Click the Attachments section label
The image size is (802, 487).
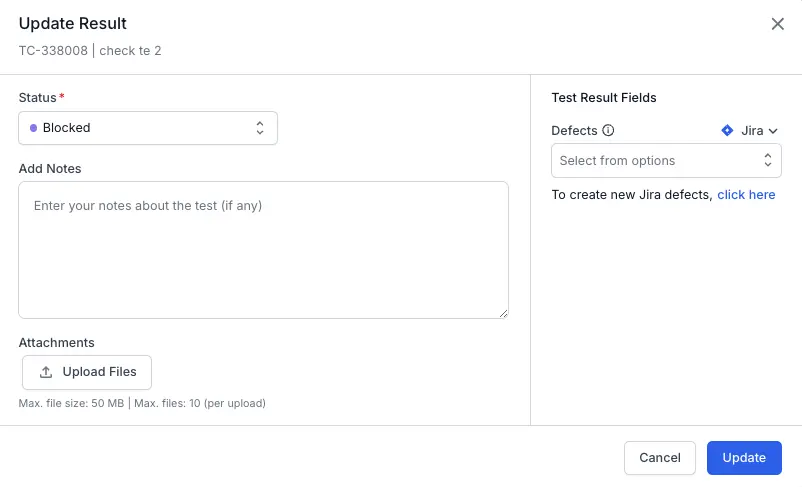pos(56,343)
